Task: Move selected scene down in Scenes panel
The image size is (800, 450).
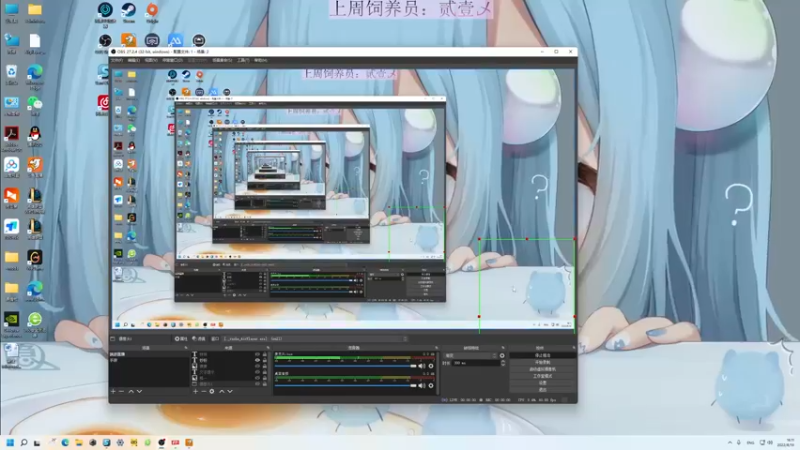Action: click(x=139, y=391)
